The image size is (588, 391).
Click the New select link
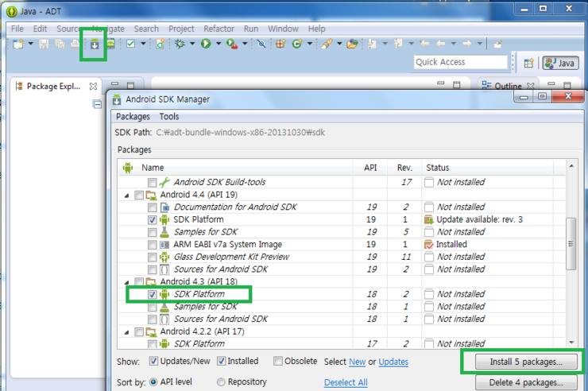pyautogui.click(x=357, y=362)
